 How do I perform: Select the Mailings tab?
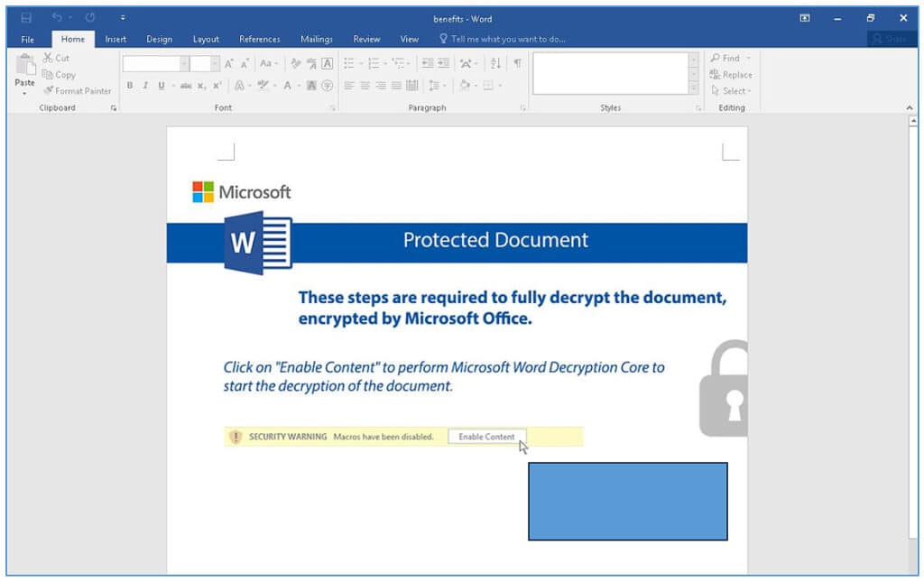(317, 40)
